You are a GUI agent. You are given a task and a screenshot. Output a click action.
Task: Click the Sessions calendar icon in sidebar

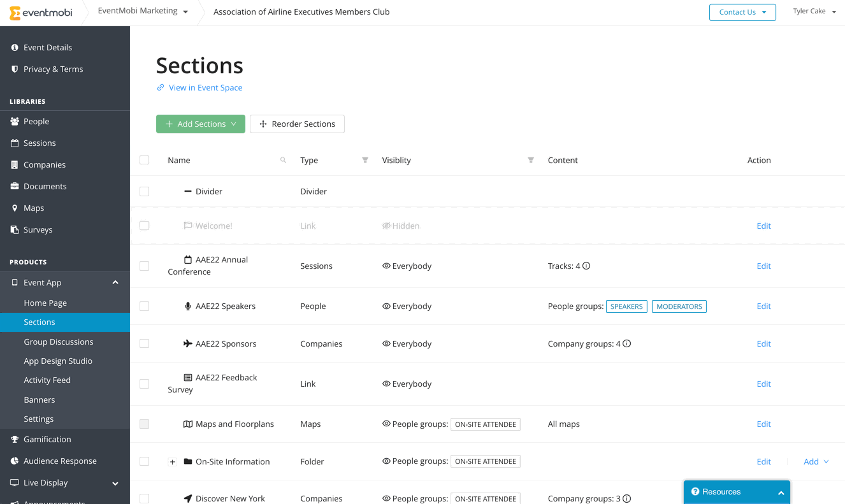point(15,143)
